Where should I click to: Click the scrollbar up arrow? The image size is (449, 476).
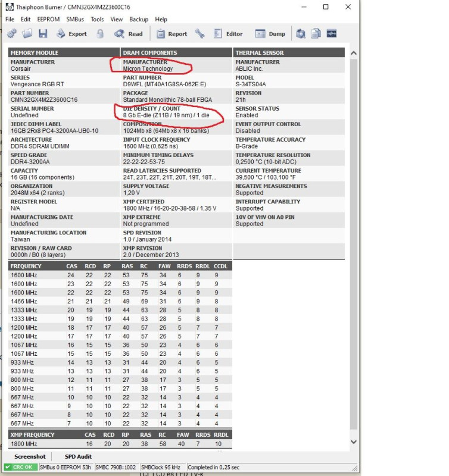tap(353, 54)
